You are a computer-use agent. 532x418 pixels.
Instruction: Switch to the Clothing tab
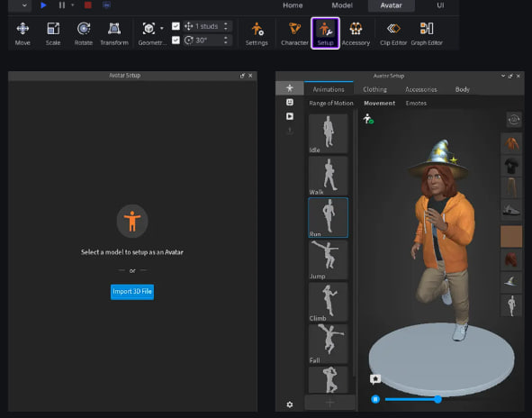374,89
